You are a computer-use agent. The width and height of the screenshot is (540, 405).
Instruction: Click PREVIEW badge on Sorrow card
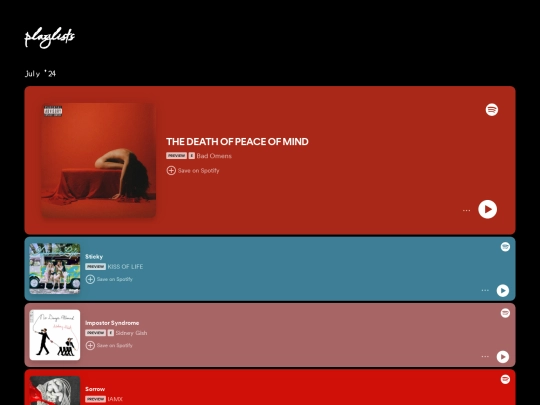(95, 399)
